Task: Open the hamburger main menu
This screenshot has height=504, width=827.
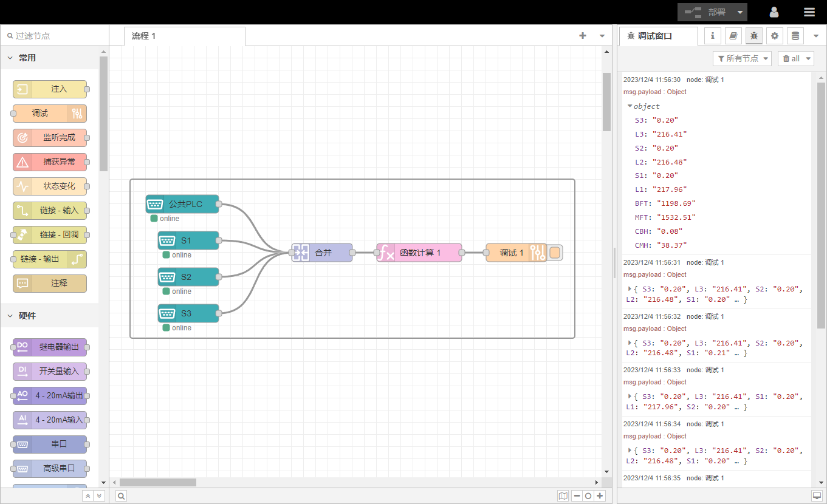Action: tap(809, 12)
